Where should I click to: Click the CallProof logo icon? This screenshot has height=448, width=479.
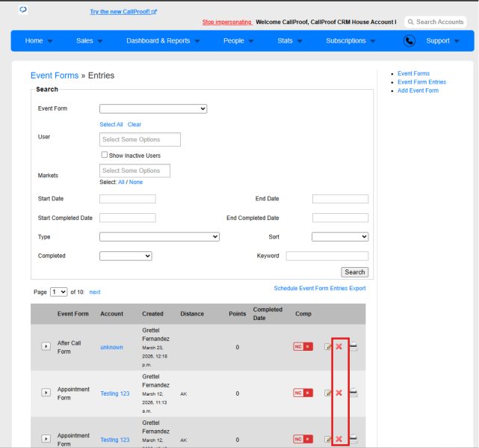pos(23,10)
